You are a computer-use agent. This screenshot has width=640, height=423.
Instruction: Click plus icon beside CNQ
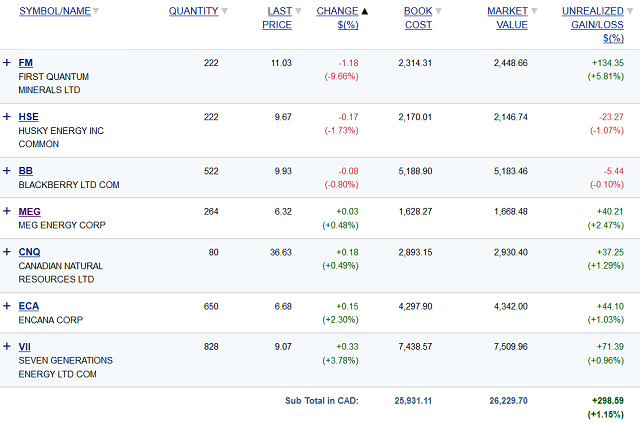(7, 252)
